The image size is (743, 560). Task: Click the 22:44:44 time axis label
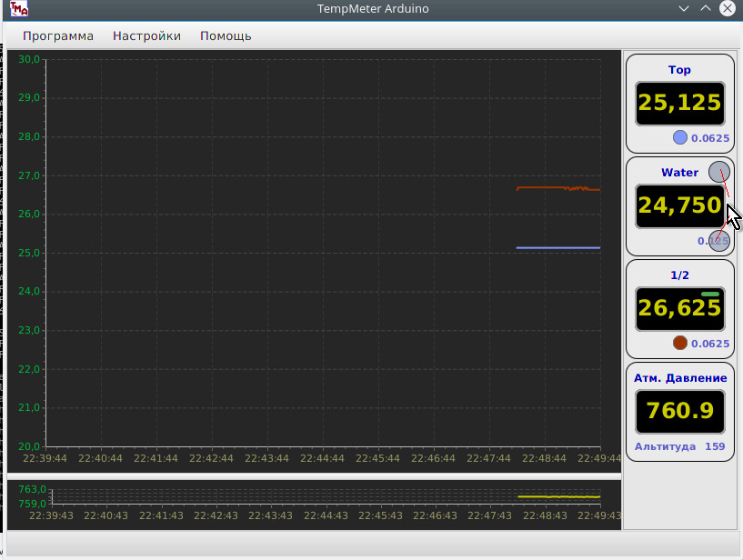pos(322,458)
